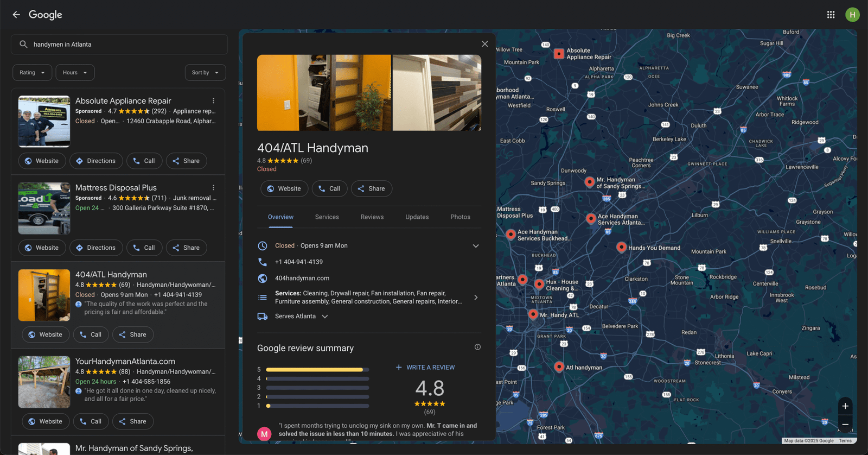Get Directions to Absolute Appliance Repair
Viewport: 868px width, 455px height.
[x=95, y=161]
